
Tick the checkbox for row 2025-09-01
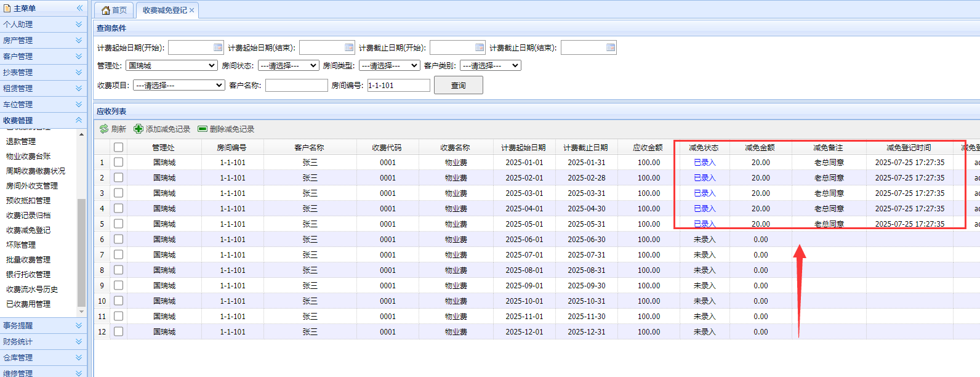(x=118, y=285)
